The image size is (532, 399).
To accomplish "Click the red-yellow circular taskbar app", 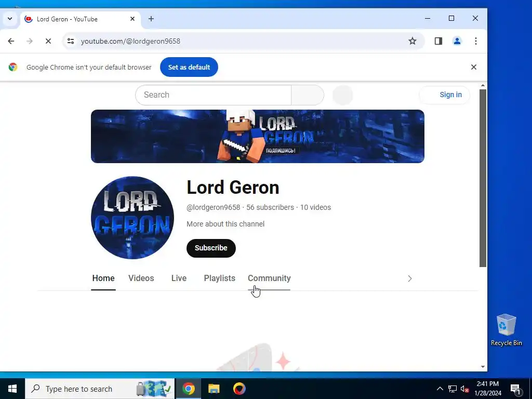I will [239, 389].
